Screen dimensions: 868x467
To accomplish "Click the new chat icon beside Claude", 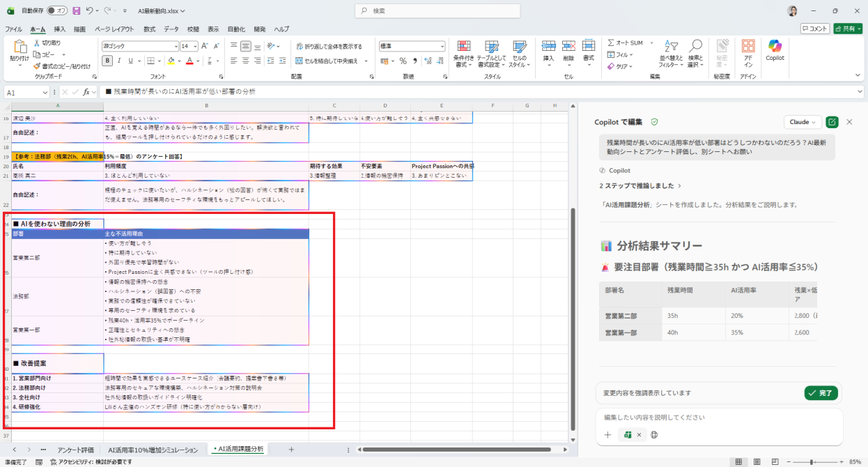I will coord(832,122).
